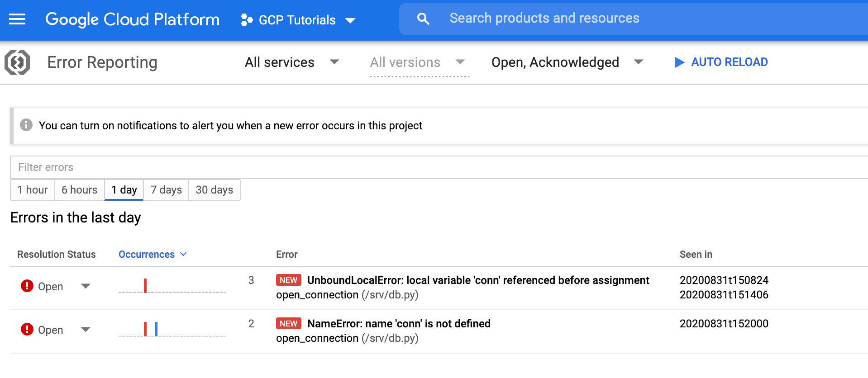868x378 pixels.
Task: Click the turn on notifications banner text
Action: 230,126
